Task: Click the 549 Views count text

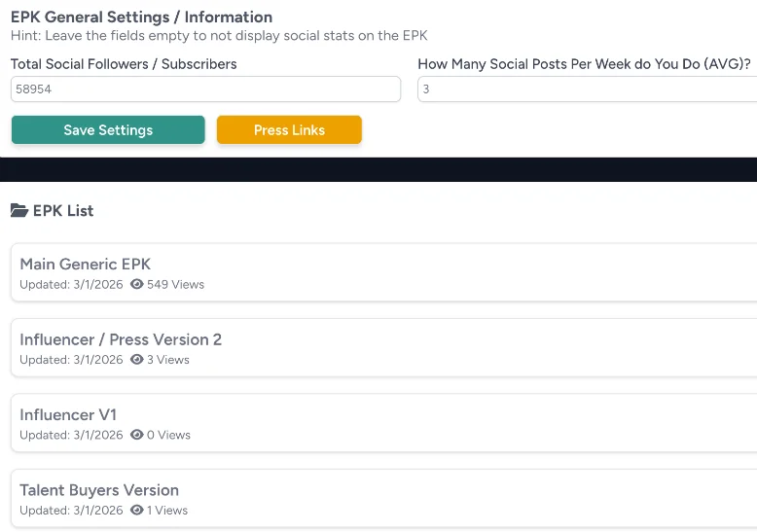Action: click(175, 285)
